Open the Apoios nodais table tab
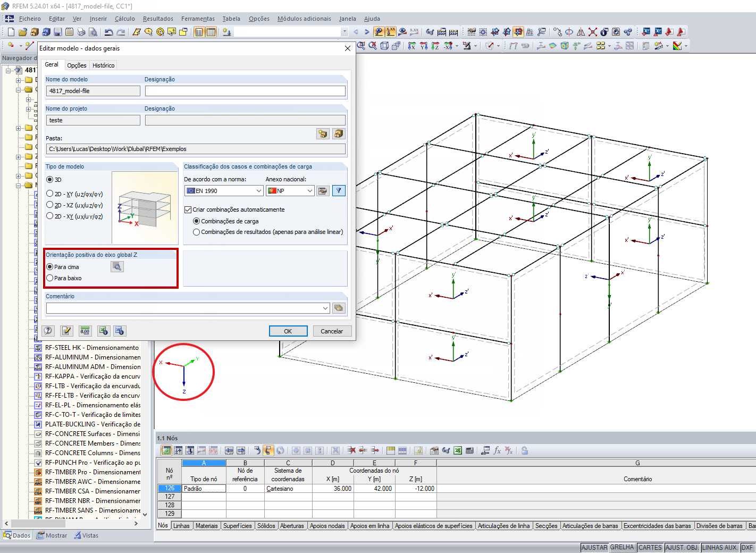 coord(327,526)
